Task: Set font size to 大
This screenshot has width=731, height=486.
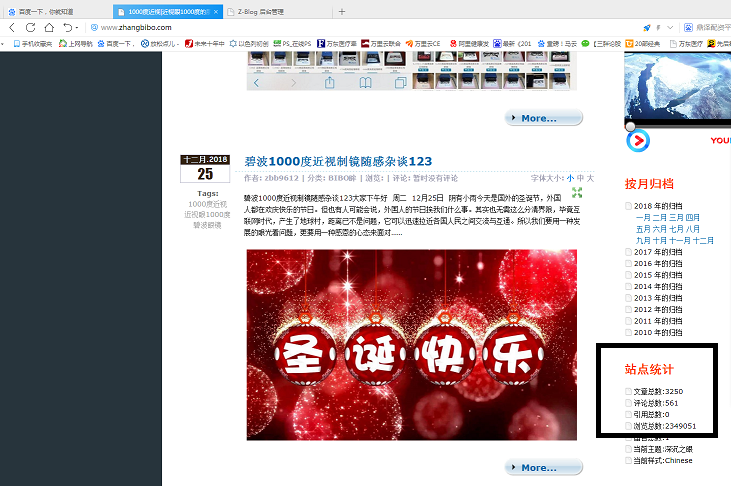Action: click(590, 178)
